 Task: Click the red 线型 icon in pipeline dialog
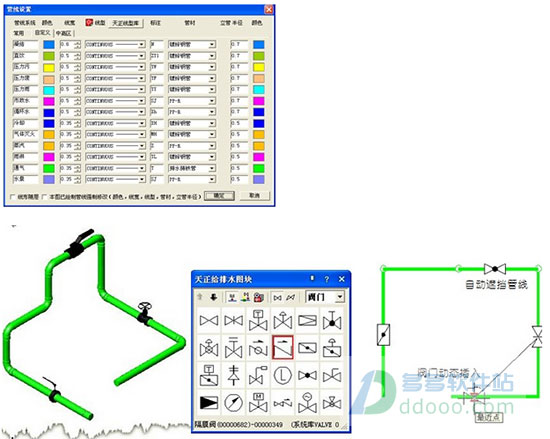click(x=89, y=22)
